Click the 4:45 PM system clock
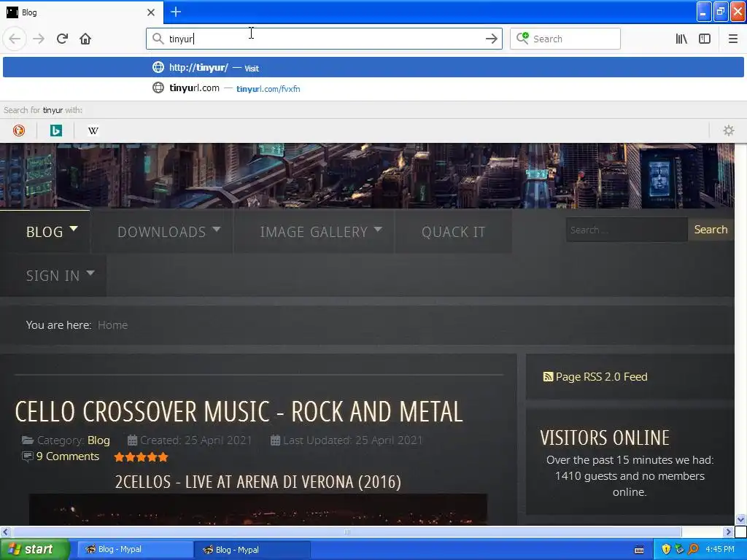This screenshot has height=560, width=747. [720, 550]
